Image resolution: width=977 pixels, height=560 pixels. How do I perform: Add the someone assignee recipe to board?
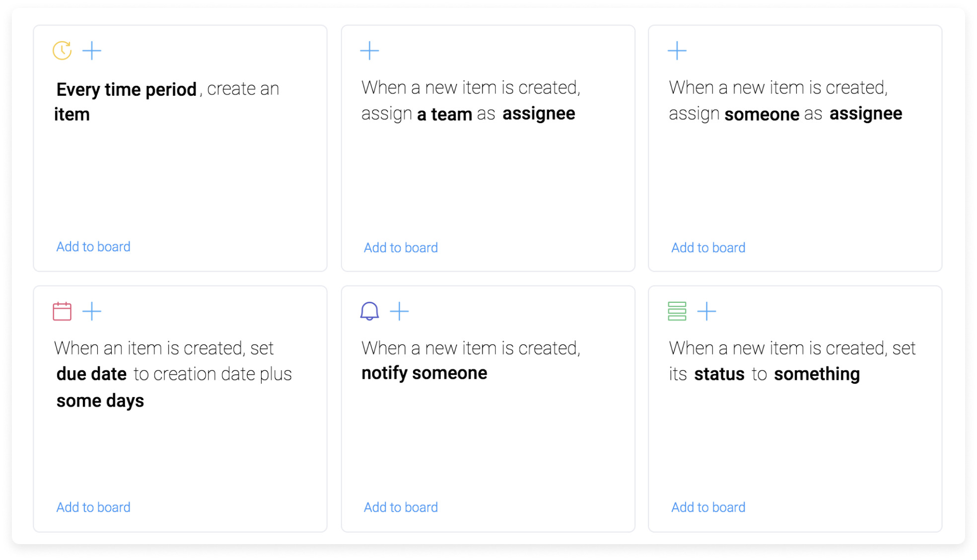708,247
